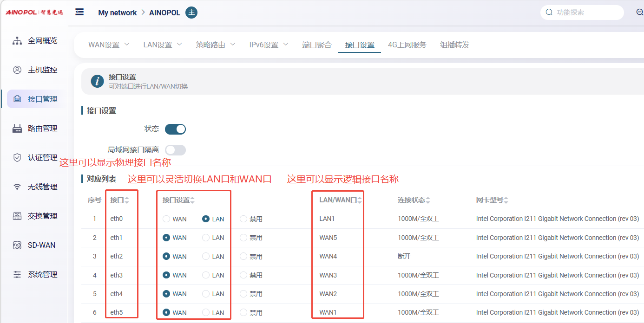Switch to the 端口聚合 tab
644x323 pixels.
[x=317, y=45]
